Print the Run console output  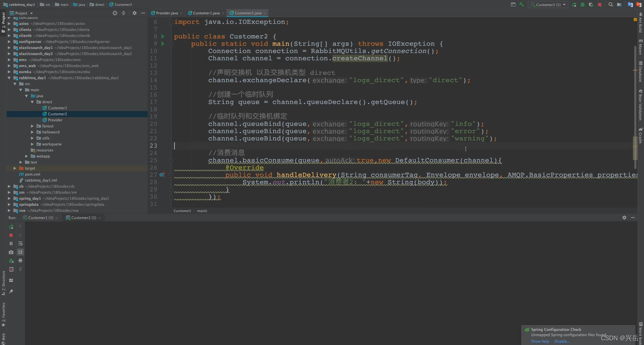[x=20, y=261]
